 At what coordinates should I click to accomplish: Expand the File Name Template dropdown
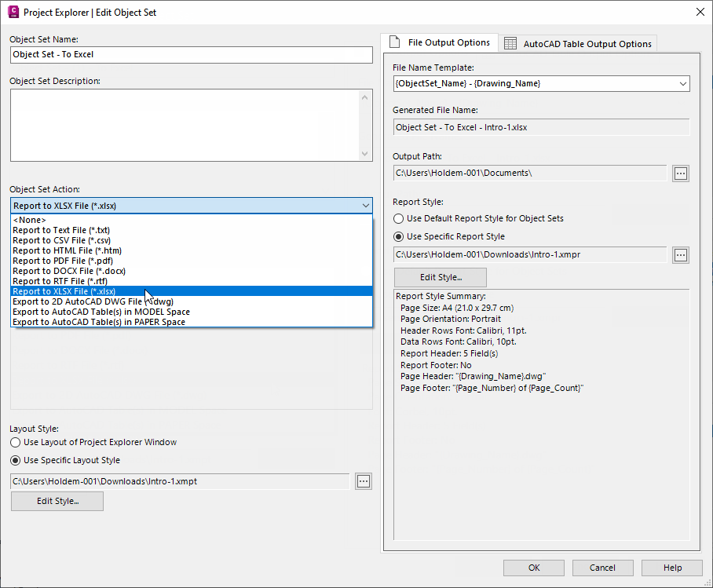[682, 83]
